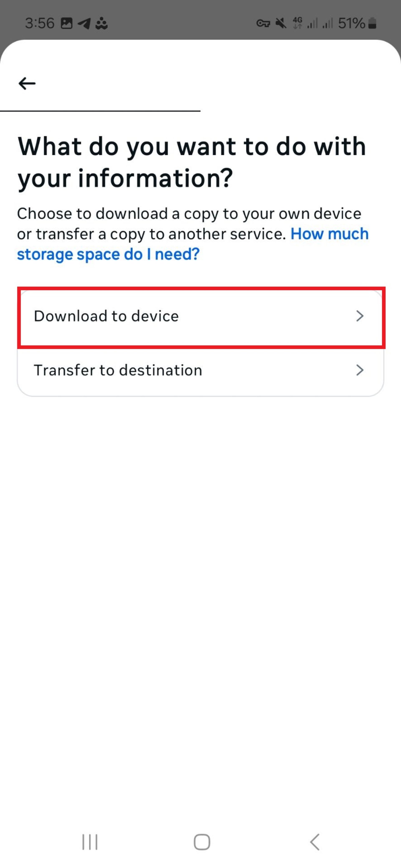Tap the Telegram notification icon
This screenshot has width=401, height=868.
[x=84, y=23]
